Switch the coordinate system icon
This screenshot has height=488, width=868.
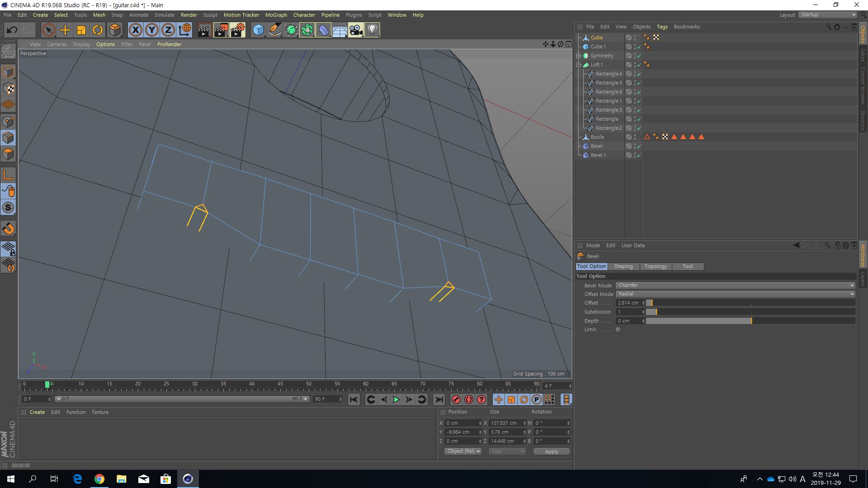(185, 30)
